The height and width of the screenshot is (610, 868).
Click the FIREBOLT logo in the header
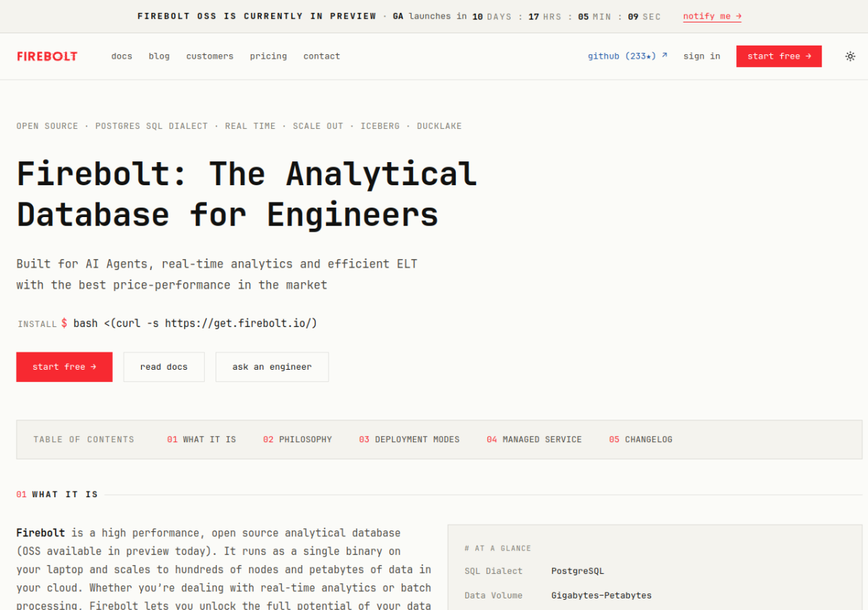[47, 56]
